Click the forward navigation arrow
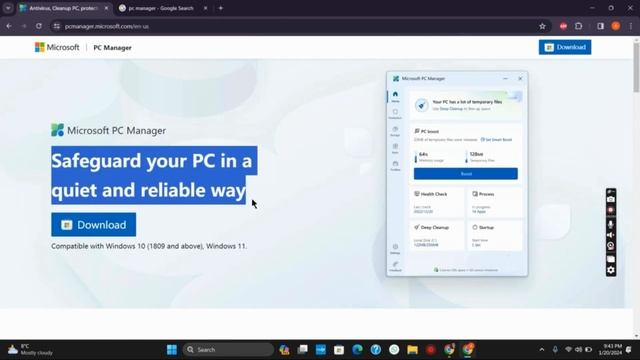Screen dimensions: 640x360 pyautogui.click(x=24, y=26)
